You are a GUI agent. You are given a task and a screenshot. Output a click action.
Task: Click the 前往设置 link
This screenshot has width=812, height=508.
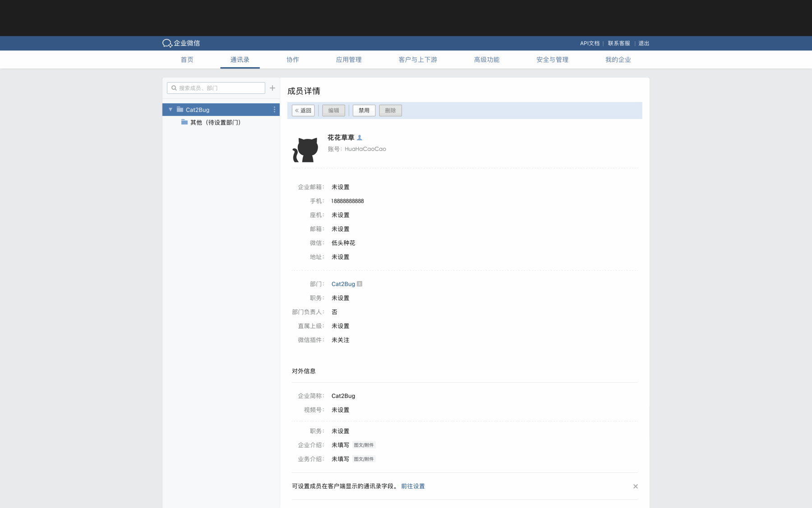(x=413, y=486)
